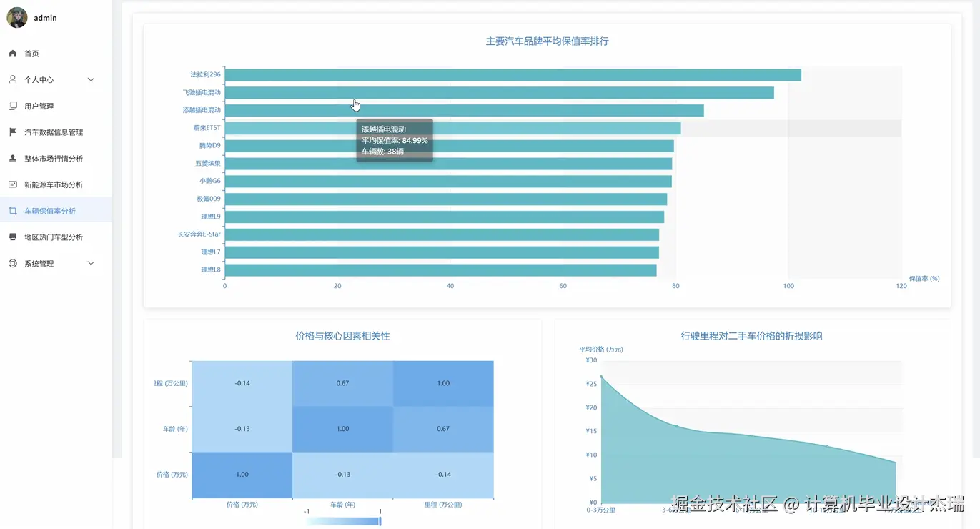The height and width of the screenshot is (529, 980).
Task: Click the admin avatar picture
Action: tap(17, 18)
